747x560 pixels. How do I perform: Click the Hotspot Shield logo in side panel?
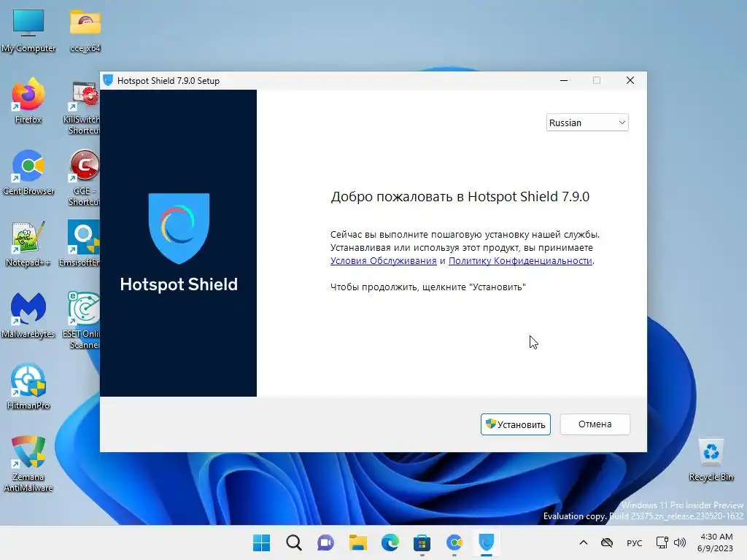[179, 242]
